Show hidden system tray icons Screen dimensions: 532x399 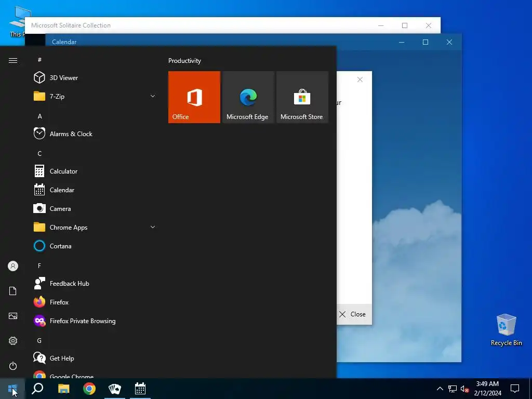point(440,389)
